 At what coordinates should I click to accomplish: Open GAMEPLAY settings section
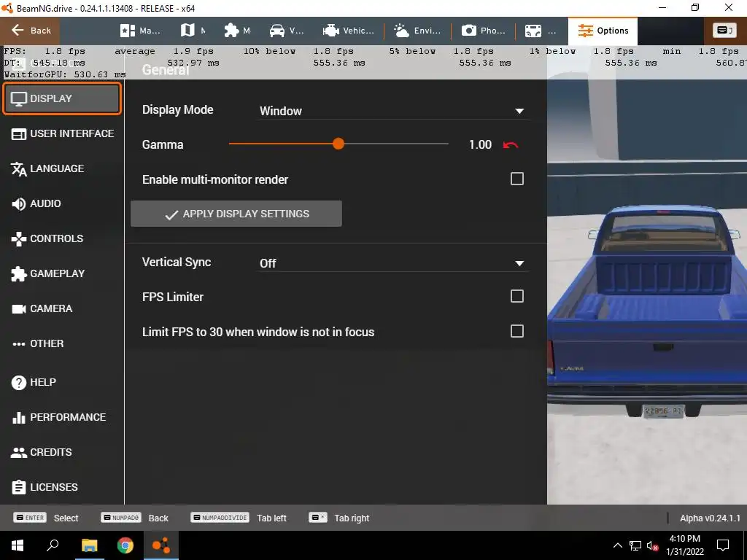click(x=62, y=274)
